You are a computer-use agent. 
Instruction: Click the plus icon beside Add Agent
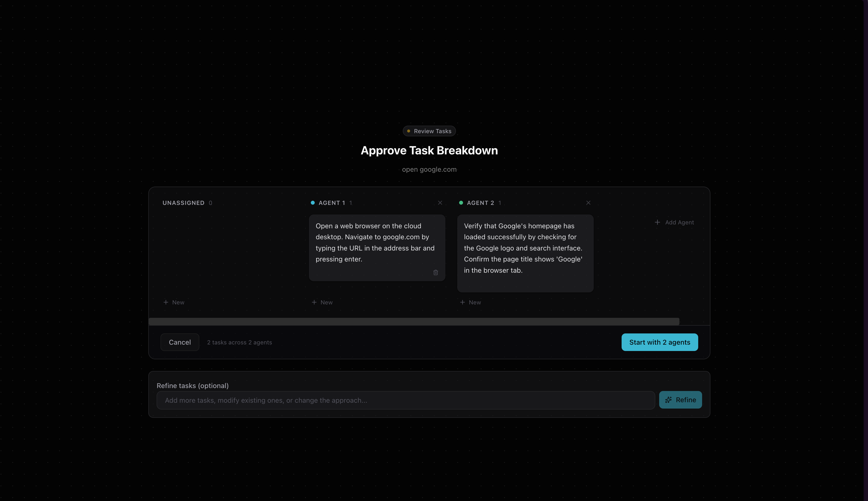[657, 222]
